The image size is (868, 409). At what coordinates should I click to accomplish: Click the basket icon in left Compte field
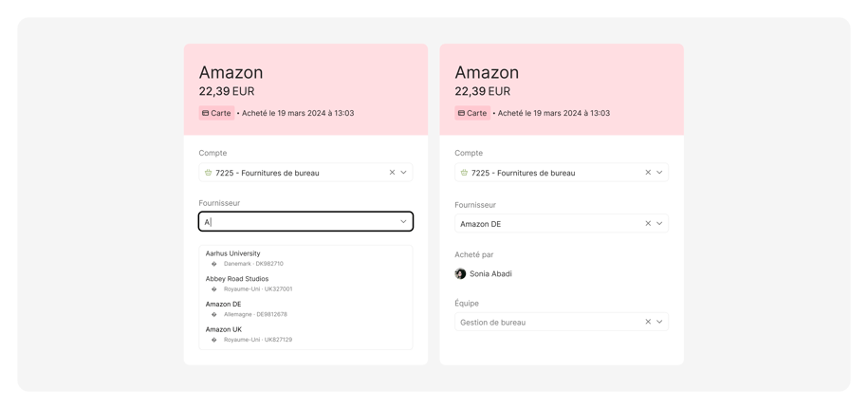click(208, 173)
